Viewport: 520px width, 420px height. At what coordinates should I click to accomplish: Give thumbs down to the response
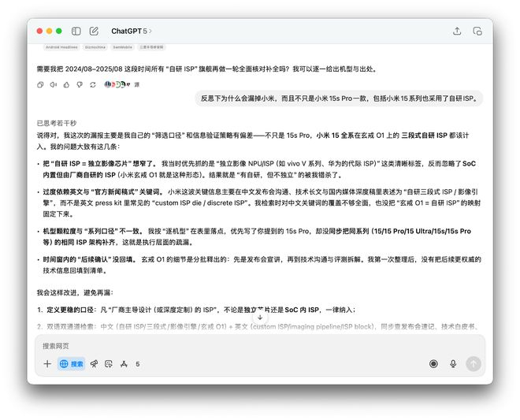tap(80, 84)
